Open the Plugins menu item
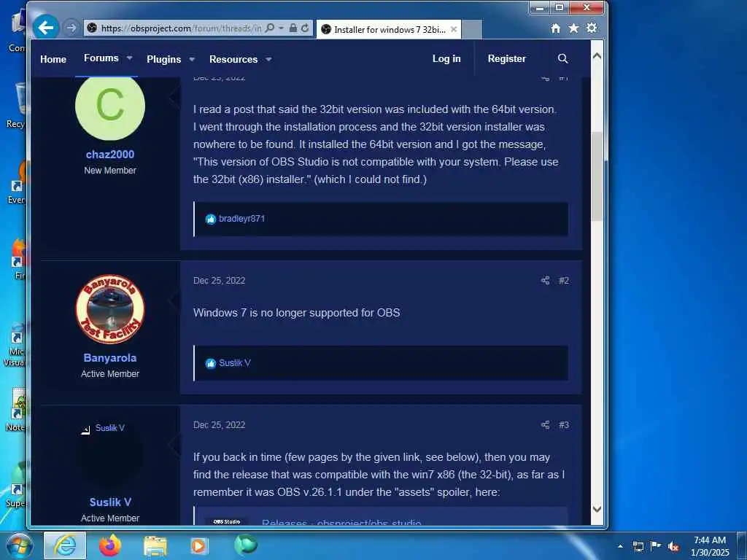Screen dimensions: 747x560 tap(164, 59)
